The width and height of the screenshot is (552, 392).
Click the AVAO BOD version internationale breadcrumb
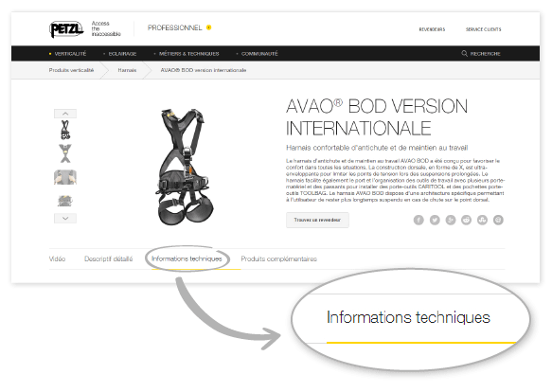pos(204,70)
